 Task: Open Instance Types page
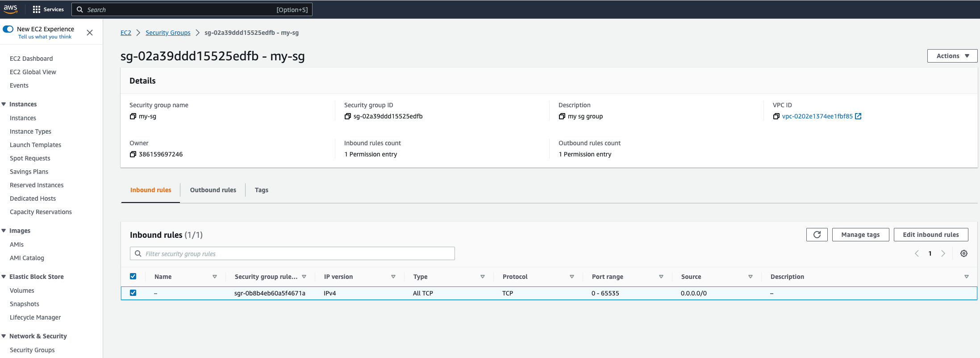[x=30, y=131]
